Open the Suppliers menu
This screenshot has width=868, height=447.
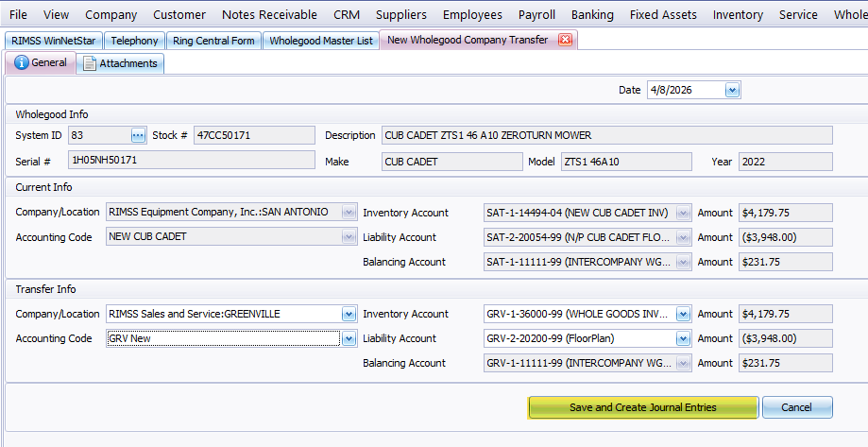[x=401, y=14]
